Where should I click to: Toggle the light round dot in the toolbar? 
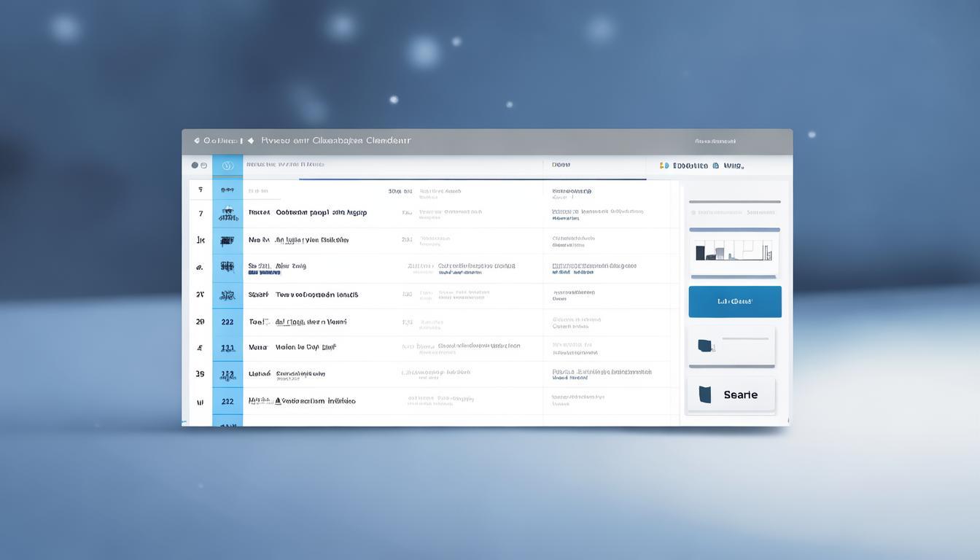point(203,166)
